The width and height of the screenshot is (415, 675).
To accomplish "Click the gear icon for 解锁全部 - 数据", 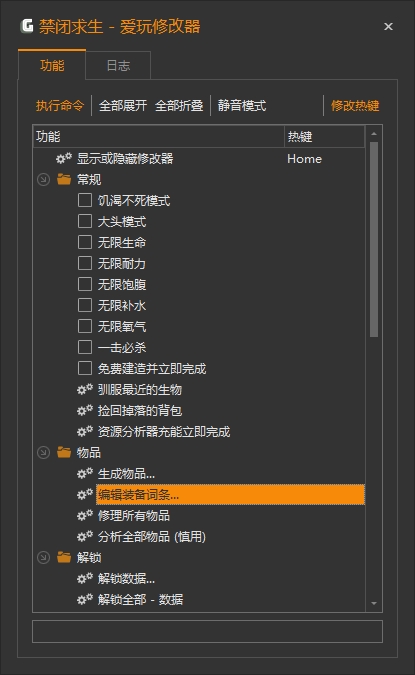I will click(x=85, y=599).
